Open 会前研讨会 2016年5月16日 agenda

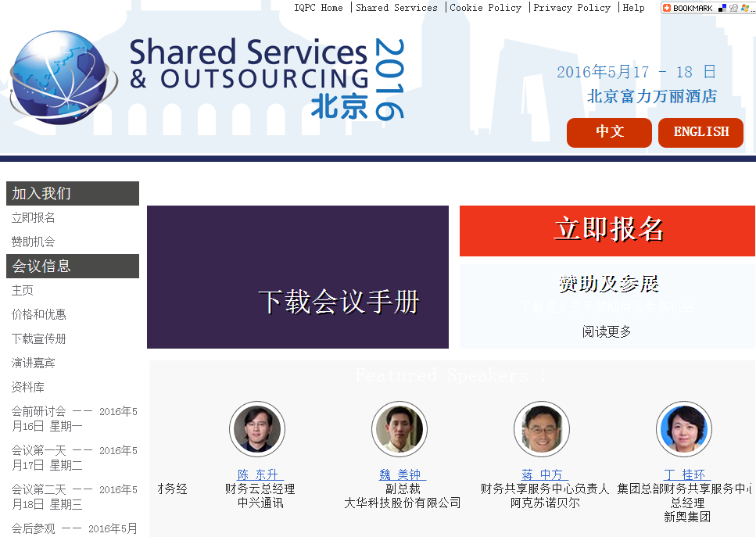(74, 418)
